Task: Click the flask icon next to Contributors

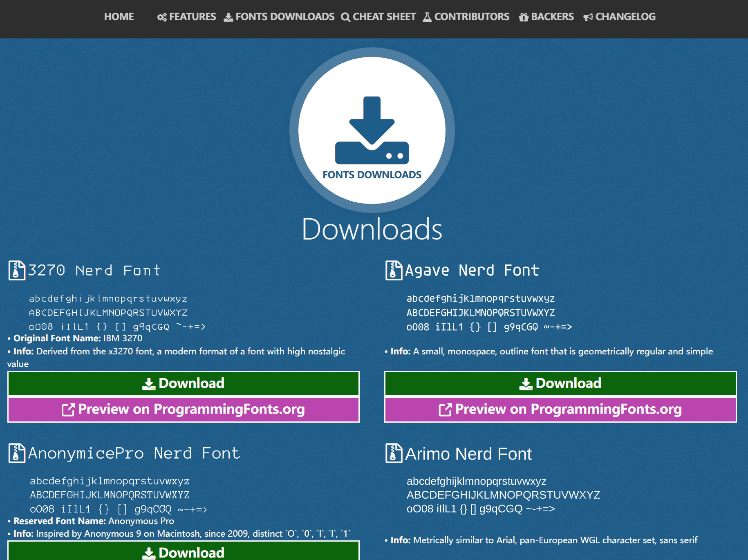Action: pos(427,17)
